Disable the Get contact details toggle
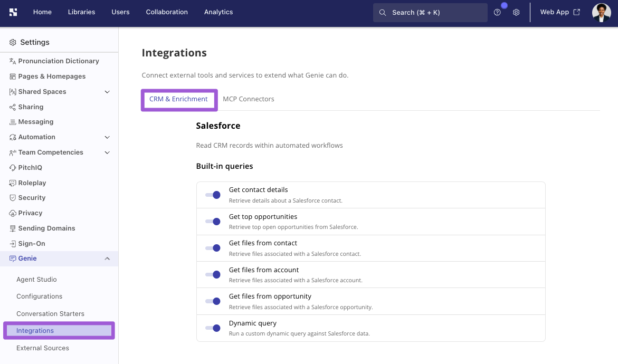The height and width of the screenshot is (364, 618). (213, 195)
